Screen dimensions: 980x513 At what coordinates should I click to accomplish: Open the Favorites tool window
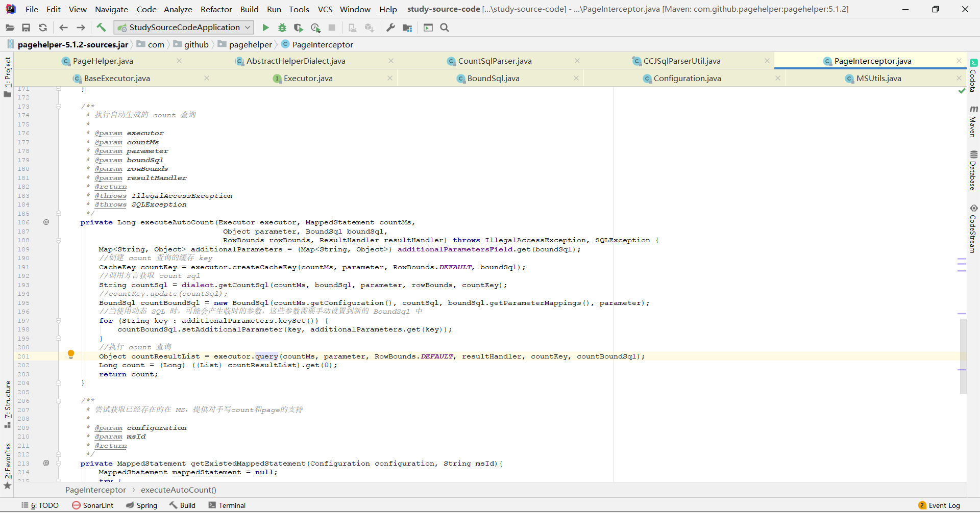(x=8, y=466)
